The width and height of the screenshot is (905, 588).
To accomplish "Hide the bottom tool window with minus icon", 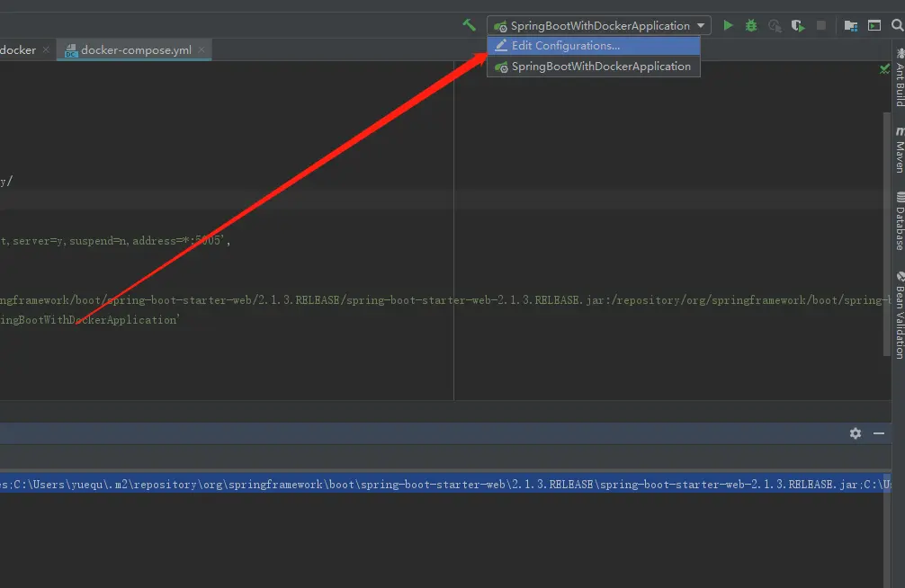I will coord(878,433).
